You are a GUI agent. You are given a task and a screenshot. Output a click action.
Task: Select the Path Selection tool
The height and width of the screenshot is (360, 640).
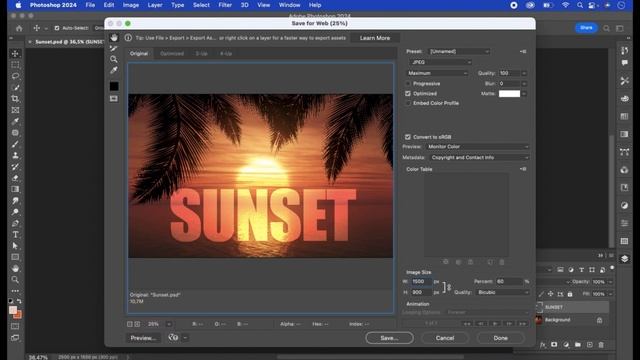[x=15, y=246]
